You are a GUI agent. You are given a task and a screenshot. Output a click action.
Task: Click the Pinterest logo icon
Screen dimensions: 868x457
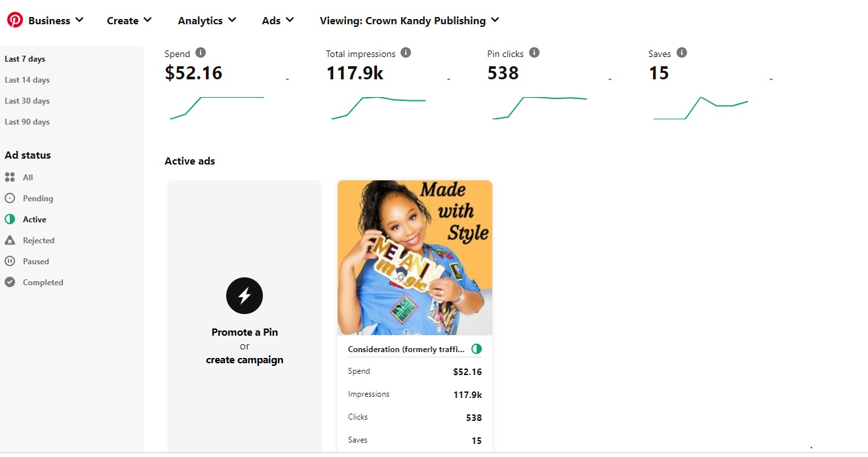click(15, 20)
